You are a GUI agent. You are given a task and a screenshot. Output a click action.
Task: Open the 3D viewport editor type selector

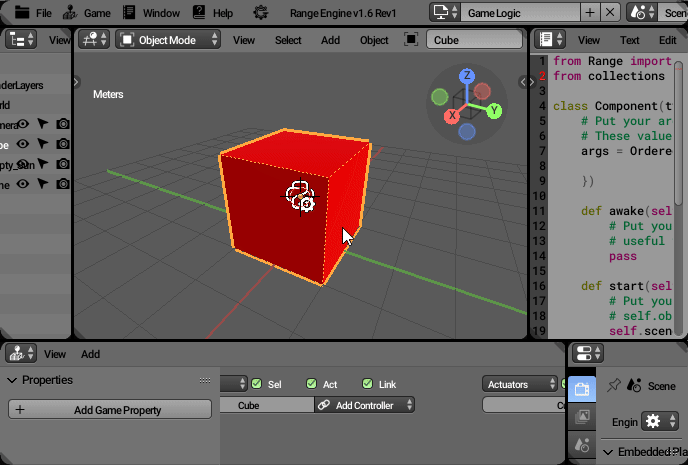(x=94, y=40)
